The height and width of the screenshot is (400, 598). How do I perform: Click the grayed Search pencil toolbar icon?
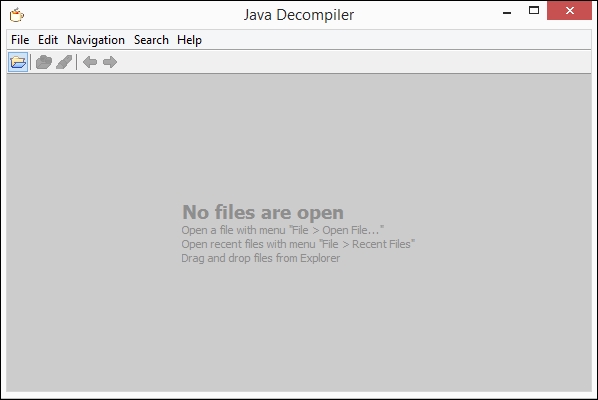(64, 62)
